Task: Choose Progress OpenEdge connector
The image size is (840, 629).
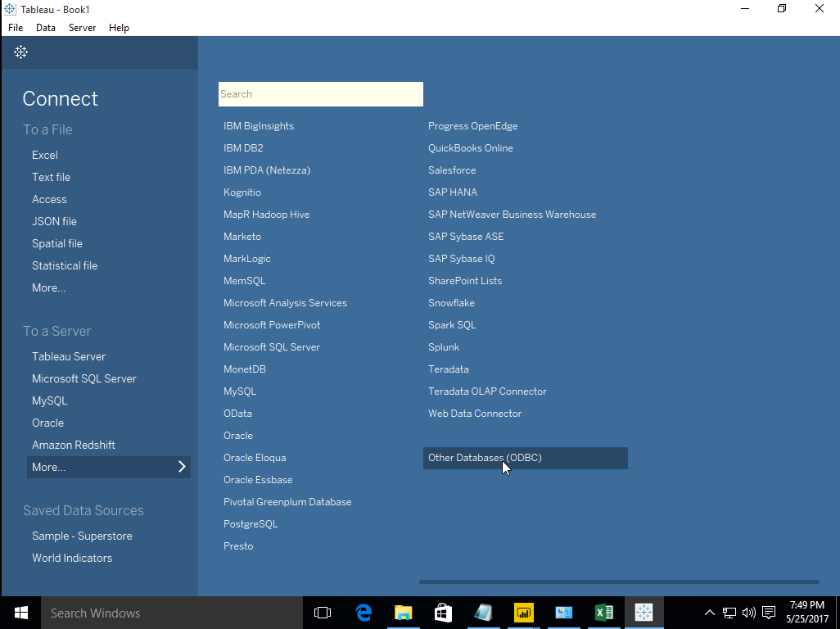Action: click(472, 126)
